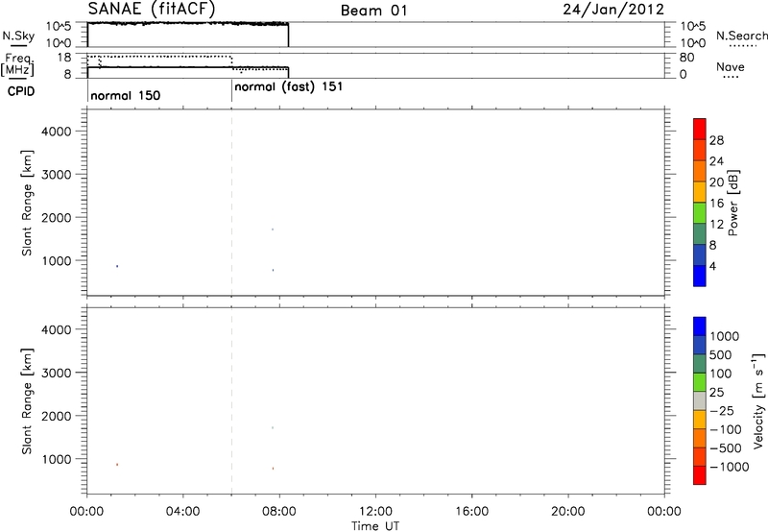Click the 2000 tick on the velocity panel axis
The height and width of the screenshot is (532, 768).
click(57, 416)
